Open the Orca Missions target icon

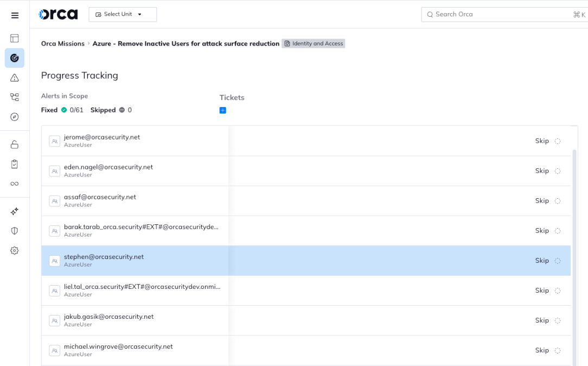[14, 58]
